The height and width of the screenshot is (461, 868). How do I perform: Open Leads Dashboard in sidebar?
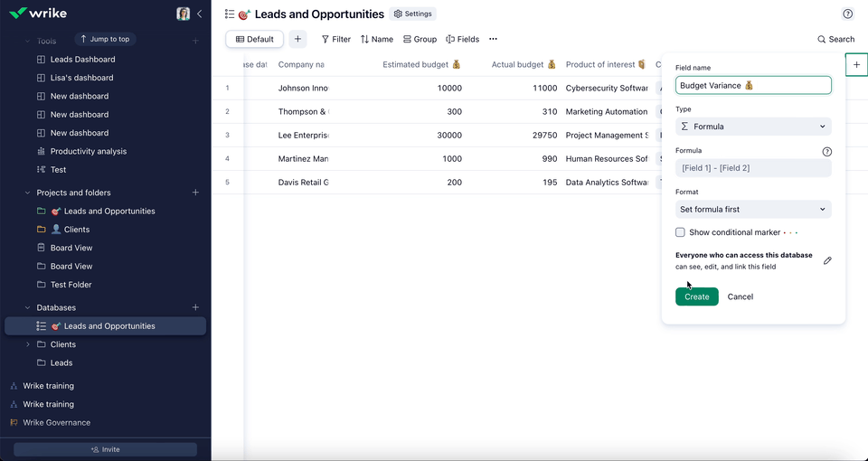tap(82, 60)
